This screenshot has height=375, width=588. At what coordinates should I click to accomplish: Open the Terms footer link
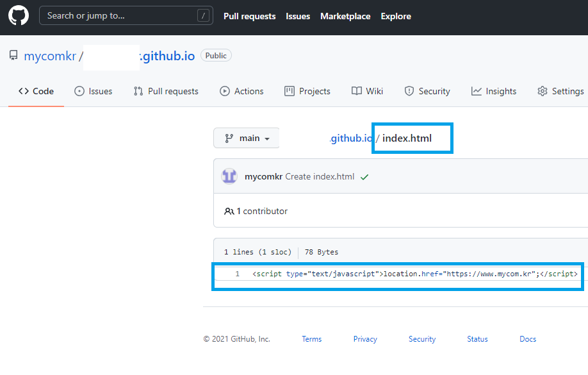tap(312, 339)
